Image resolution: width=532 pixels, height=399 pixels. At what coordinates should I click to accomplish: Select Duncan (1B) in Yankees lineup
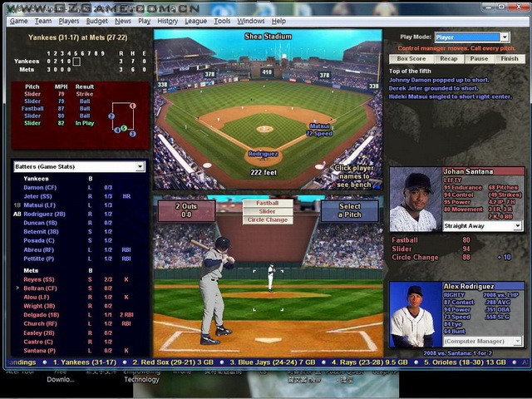[41, 223]
